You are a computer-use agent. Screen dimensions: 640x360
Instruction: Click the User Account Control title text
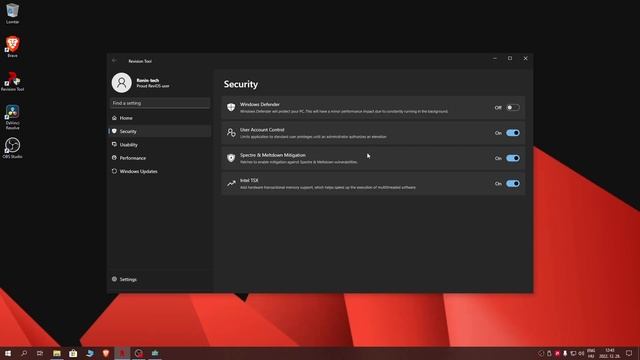[x=262, y=130]
